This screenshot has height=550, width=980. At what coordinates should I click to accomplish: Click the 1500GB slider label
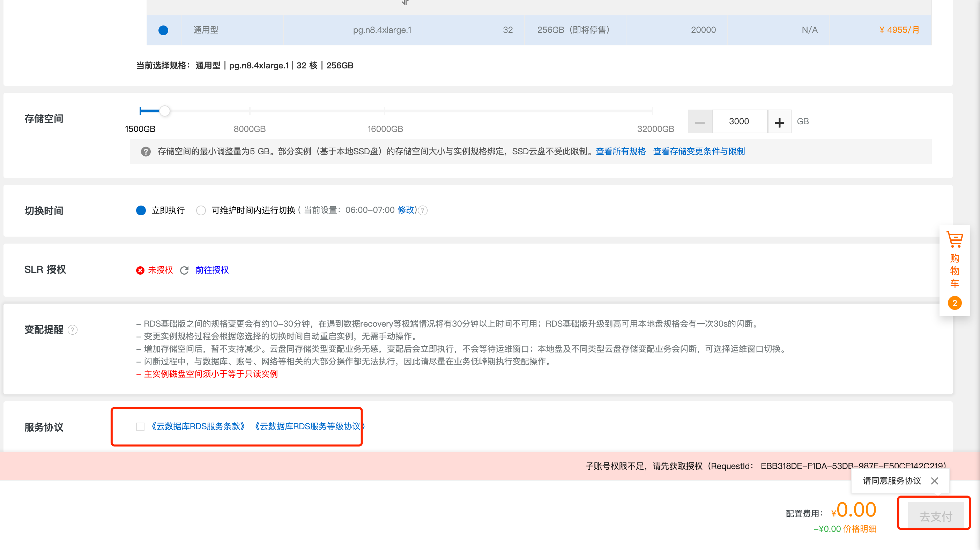[x=140, y=129]
